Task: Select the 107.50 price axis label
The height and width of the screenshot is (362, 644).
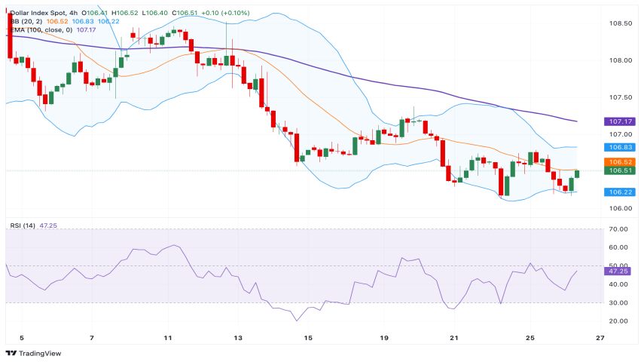Action: coord(620,97)
